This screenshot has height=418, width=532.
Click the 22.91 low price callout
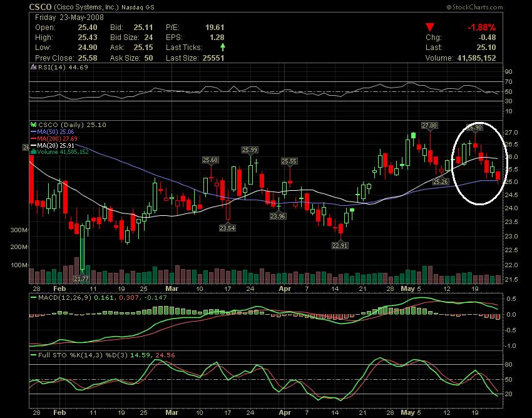pos(340,245)
